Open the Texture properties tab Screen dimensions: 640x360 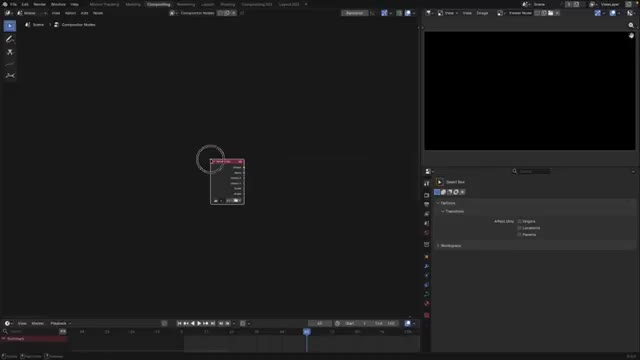427,315
